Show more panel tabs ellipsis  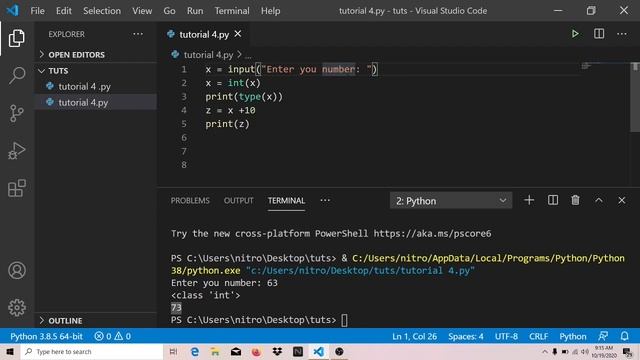point(325,200)
